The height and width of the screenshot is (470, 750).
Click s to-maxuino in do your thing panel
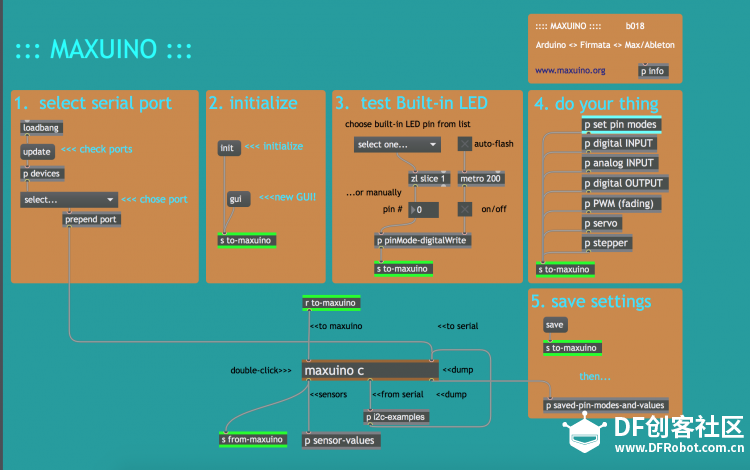[565, 270]
